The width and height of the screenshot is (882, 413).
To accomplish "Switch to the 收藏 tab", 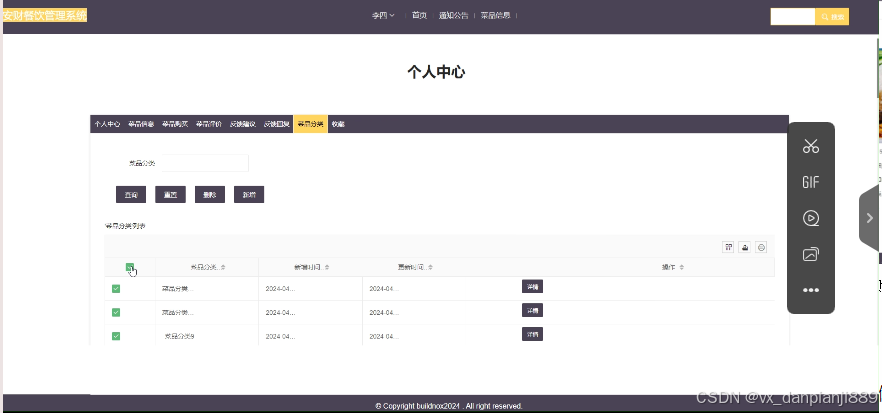I will click(338, 124).
